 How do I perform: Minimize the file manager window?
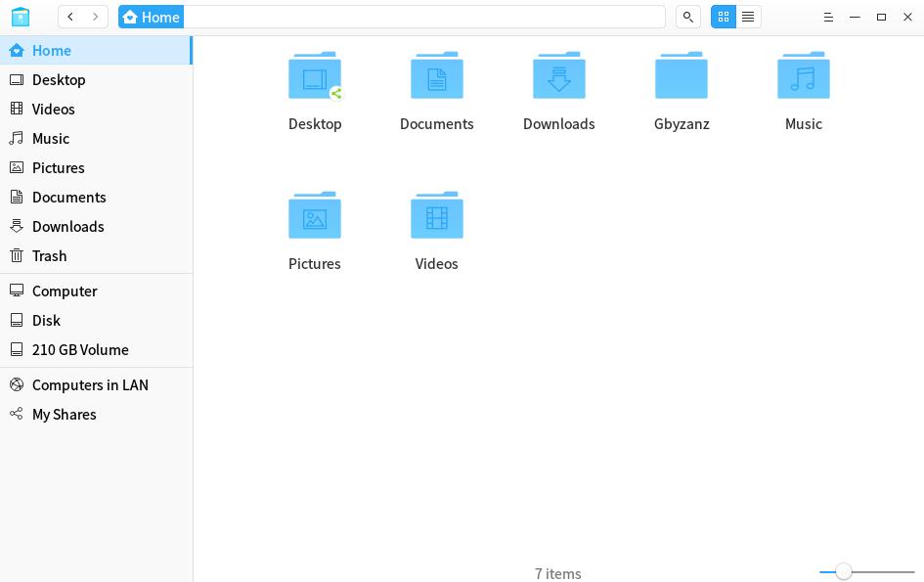tap(855, 17)
